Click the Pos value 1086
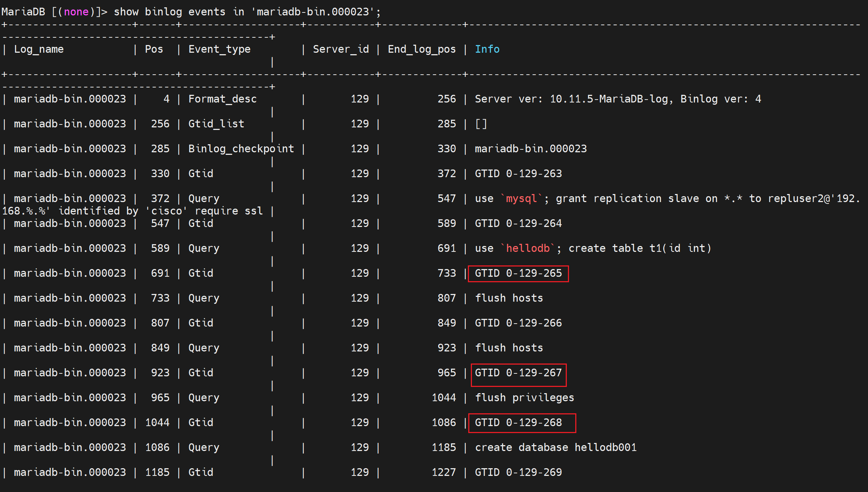This screenshot has width=868, height=492. [x=157, y=448]
